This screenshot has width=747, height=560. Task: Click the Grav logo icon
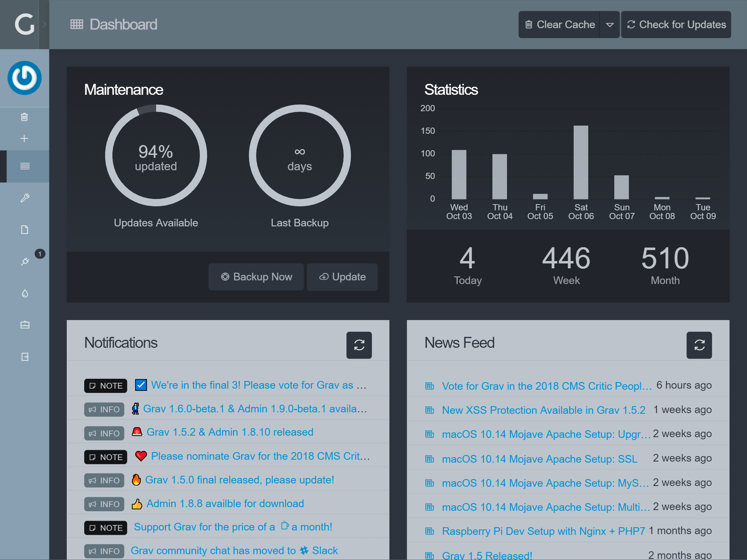pos(24,24)
